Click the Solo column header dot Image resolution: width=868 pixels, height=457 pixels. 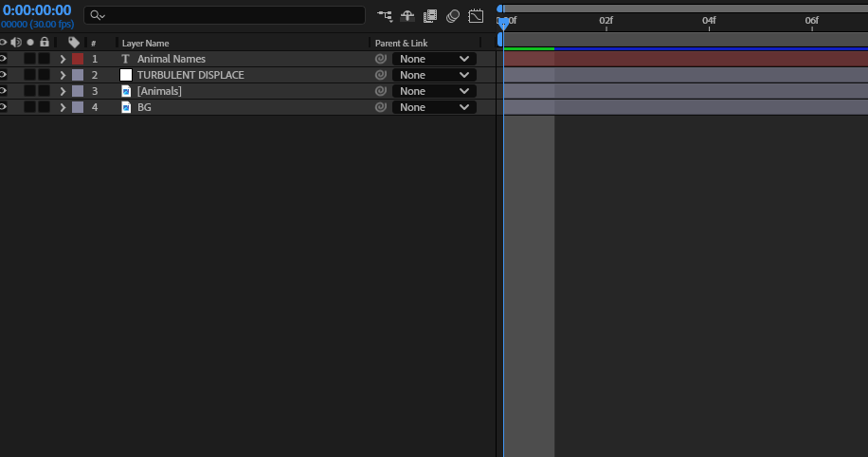point(30,43)
